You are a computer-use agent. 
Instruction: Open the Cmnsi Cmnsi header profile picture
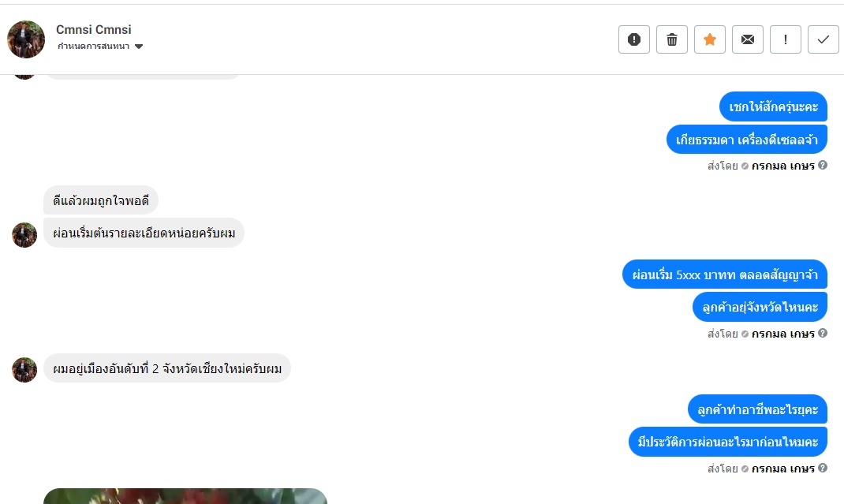(x=26, y=39)
